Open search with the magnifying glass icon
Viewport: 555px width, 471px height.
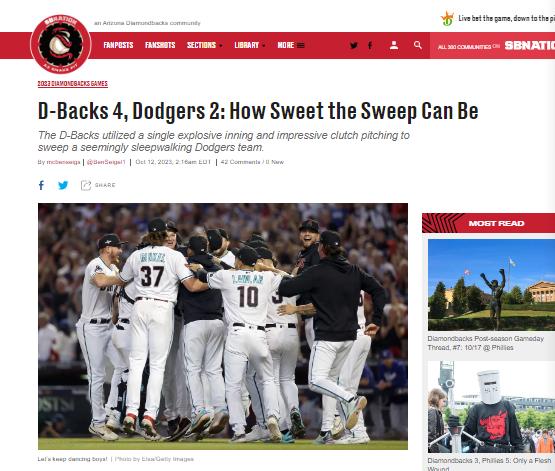click(418, 45)
